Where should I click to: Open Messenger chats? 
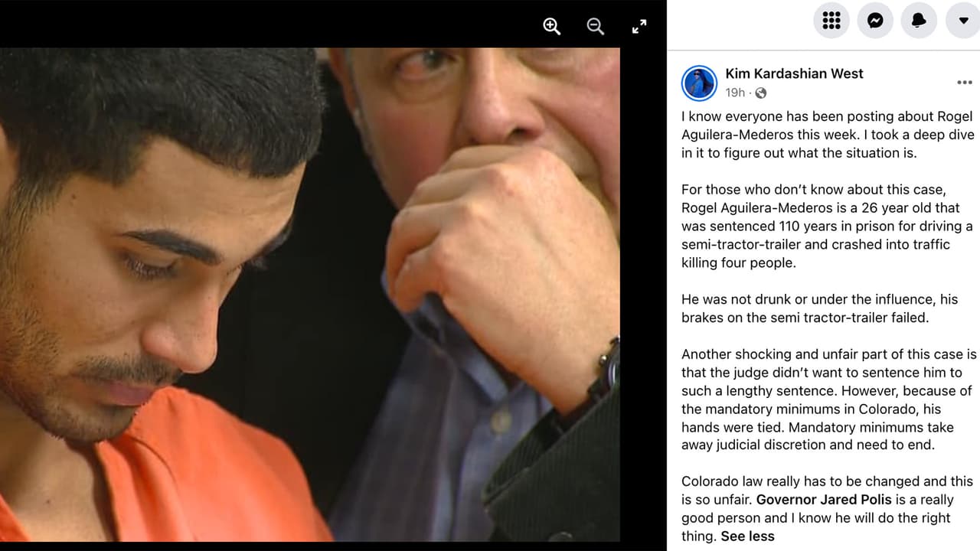point(875,21)
